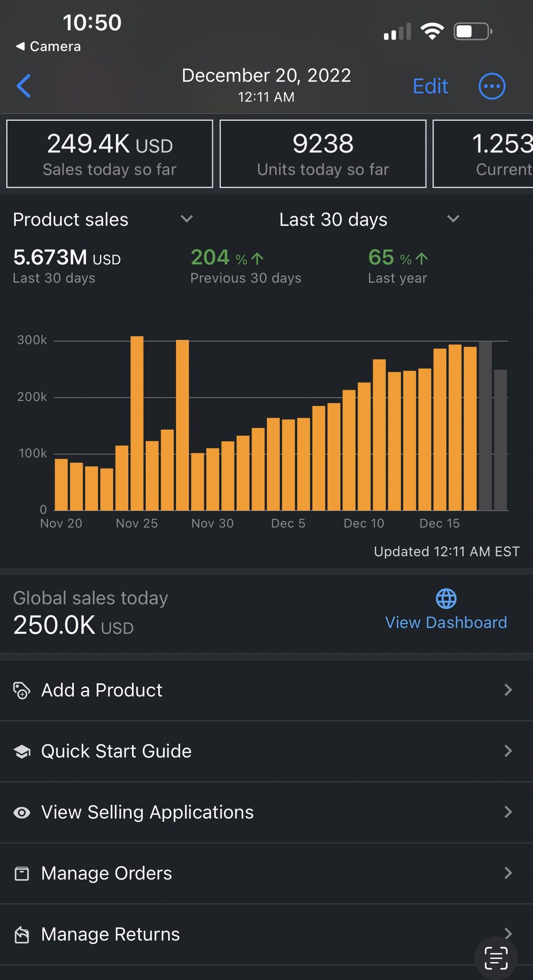
Task: Tap the globe icon above View Dashboard
Action: (446, 598)
